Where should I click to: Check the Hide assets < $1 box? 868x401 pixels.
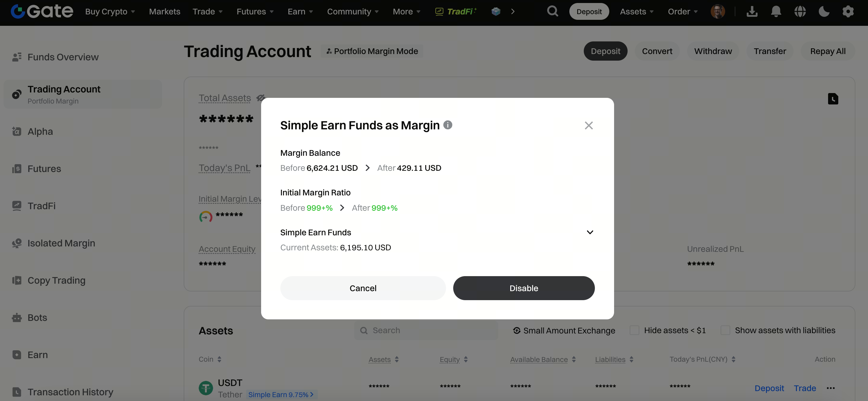tap(634, 330)
